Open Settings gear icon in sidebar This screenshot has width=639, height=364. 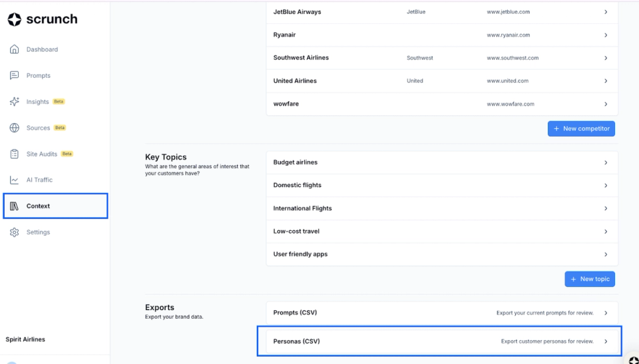14,232
